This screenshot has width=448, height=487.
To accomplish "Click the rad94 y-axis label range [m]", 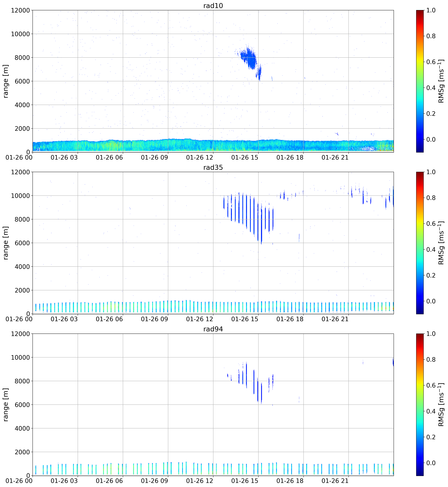I will pyautogui.click(x=6, y=405).
